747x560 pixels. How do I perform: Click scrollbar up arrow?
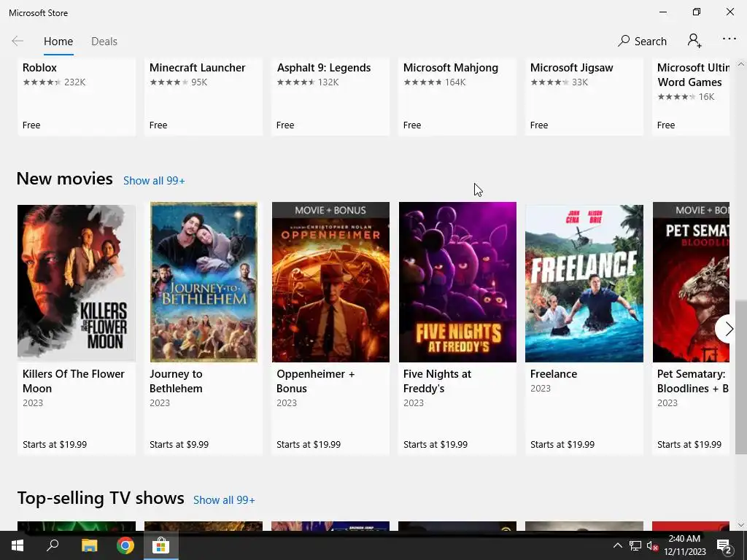pos(741,64)
